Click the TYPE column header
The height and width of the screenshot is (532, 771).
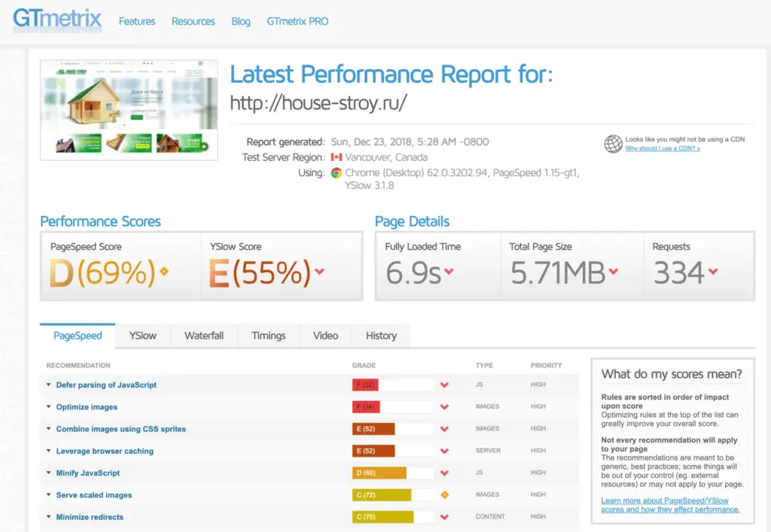point(484,366)
